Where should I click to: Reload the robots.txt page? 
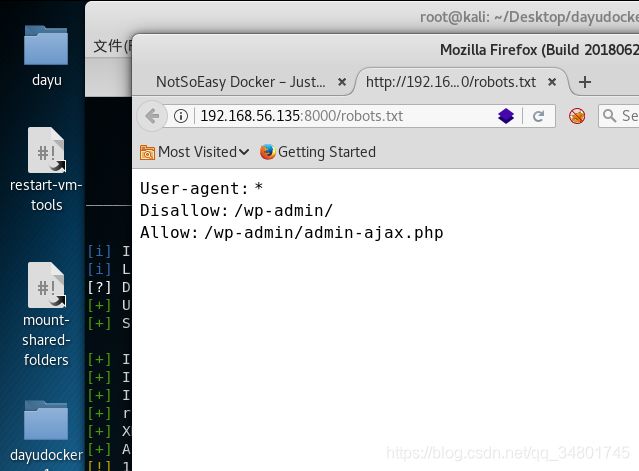point(538,117)
